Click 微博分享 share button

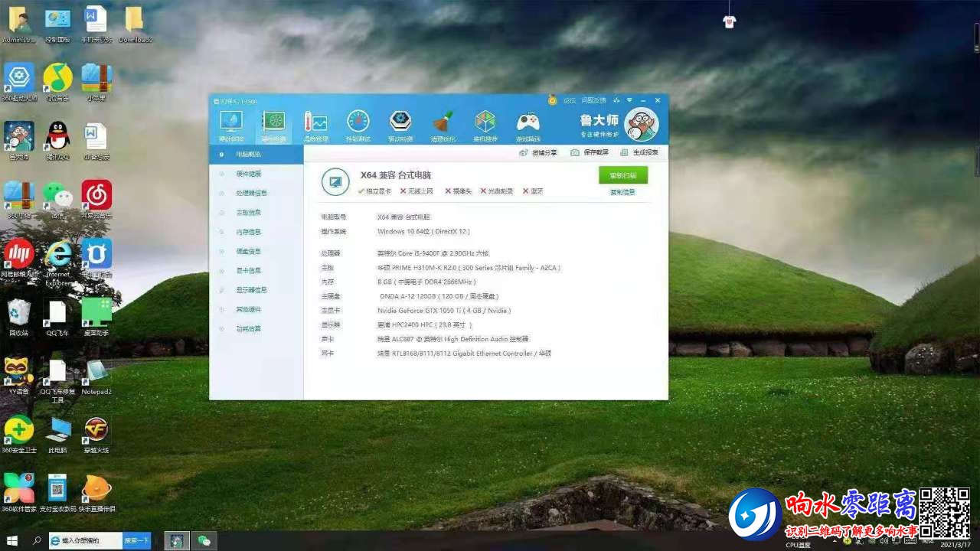(x=539, y=153)
